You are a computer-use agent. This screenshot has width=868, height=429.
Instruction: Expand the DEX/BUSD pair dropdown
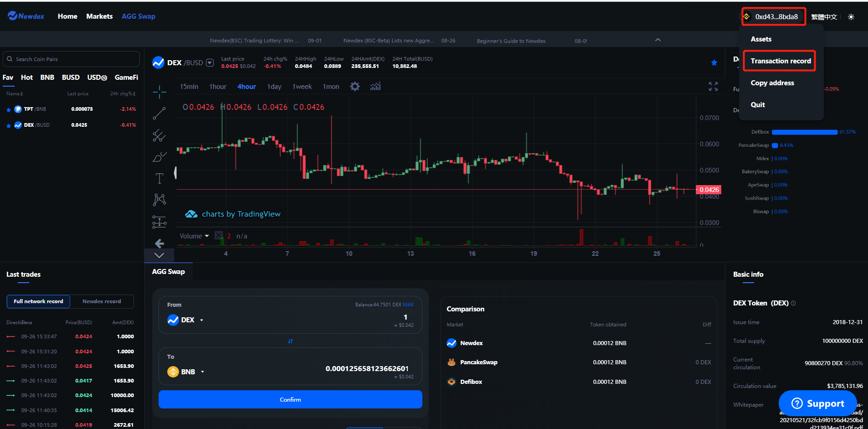pyautogui.click(x=210, y=63)
